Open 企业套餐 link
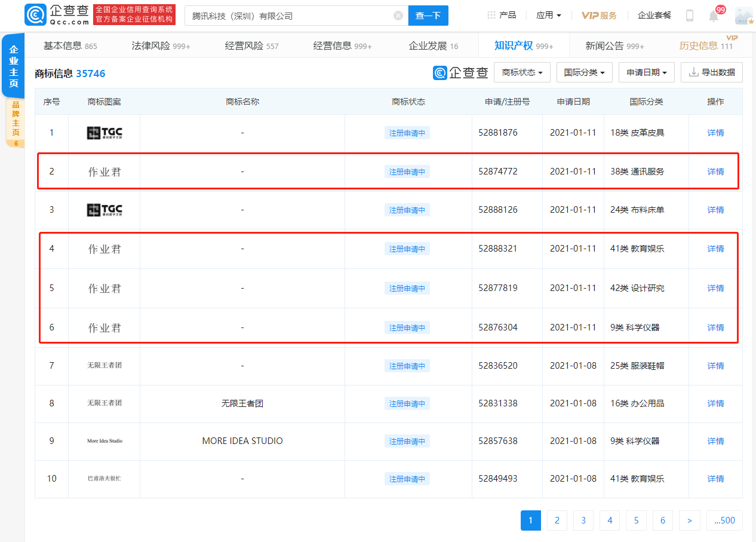Viewport: 756px width, 542px height. [654, 16]
